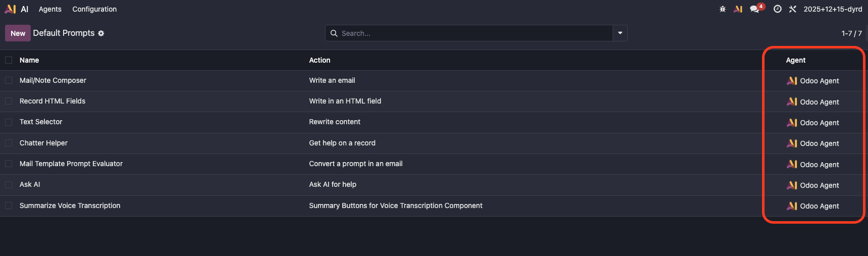Toggle the select-all checkbox in header
Image resolution: width=868 pixels, height=256 pixels.
point(9,60)
